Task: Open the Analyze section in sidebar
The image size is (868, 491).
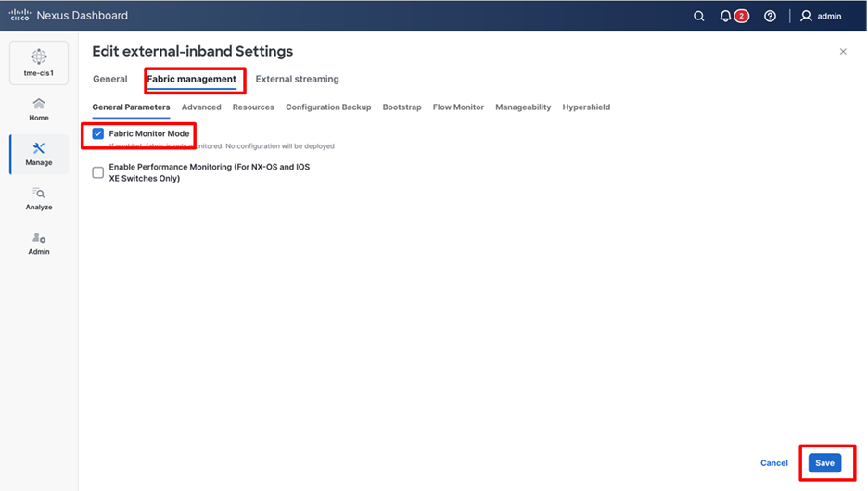Action: [39, 199]
